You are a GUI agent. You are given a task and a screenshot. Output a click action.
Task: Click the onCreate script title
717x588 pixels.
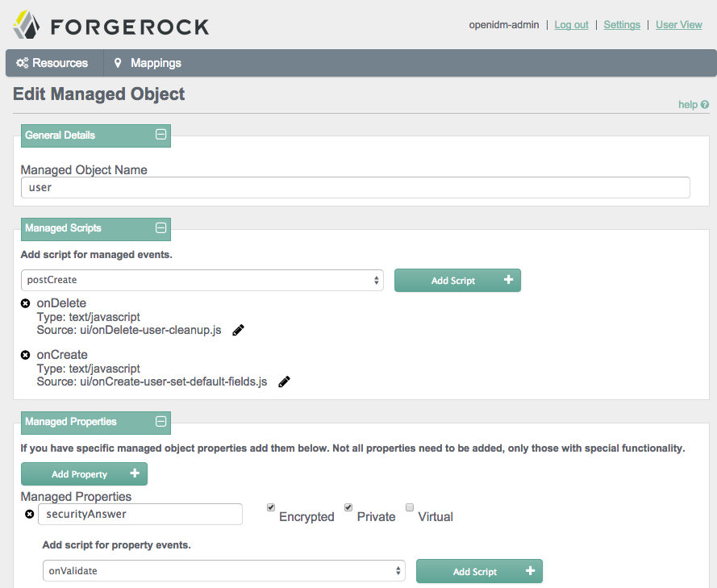point(62,355)
